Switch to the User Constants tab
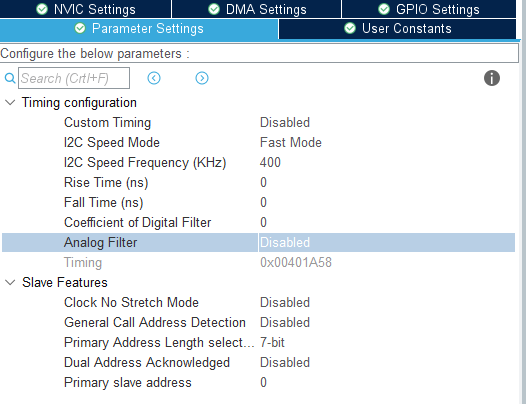Screen dimensions: 526x404 (398, 29)
